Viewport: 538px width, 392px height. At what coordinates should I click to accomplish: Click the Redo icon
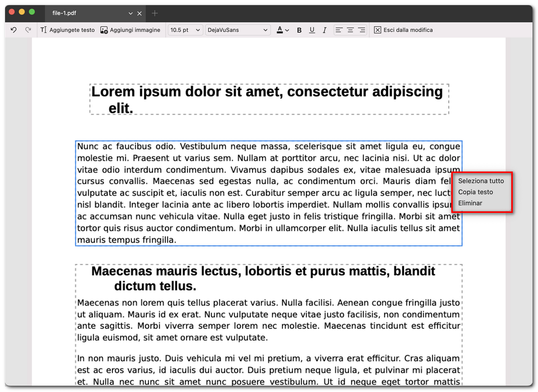pos(28,30)
